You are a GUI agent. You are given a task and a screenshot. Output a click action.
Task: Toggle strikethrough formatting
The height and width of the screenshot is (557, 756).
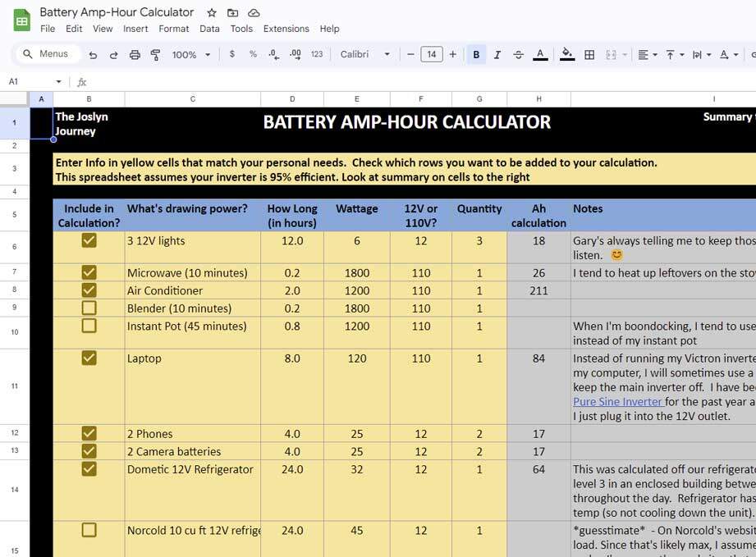518,55
